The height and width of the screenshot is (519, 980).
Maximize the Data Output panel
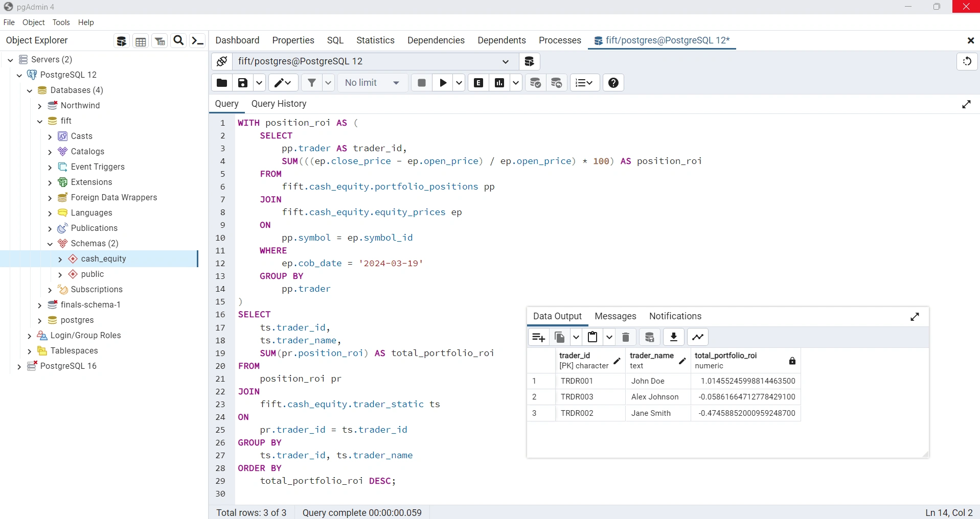pyautogui.click(x=915, y=317)
